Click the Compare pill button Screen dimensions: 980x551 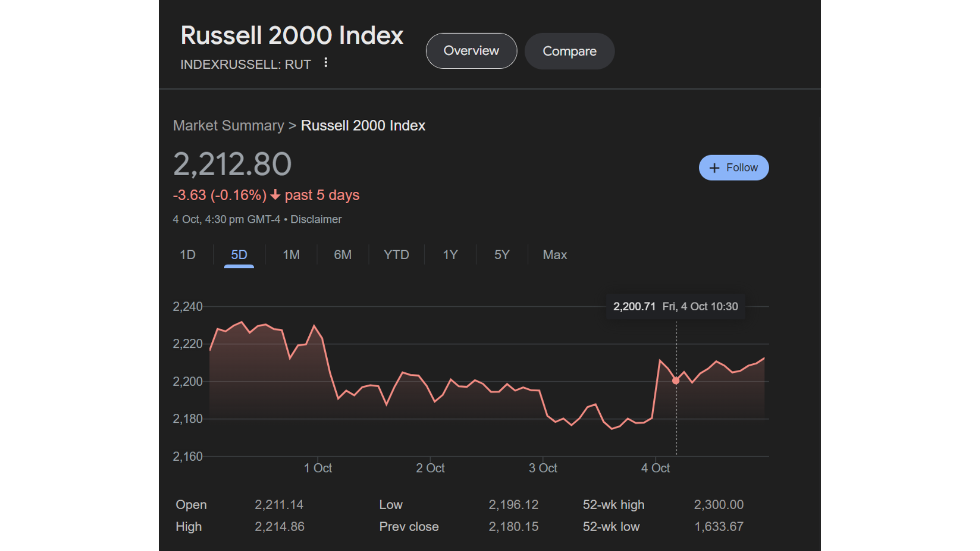click(x=569, y=51)
